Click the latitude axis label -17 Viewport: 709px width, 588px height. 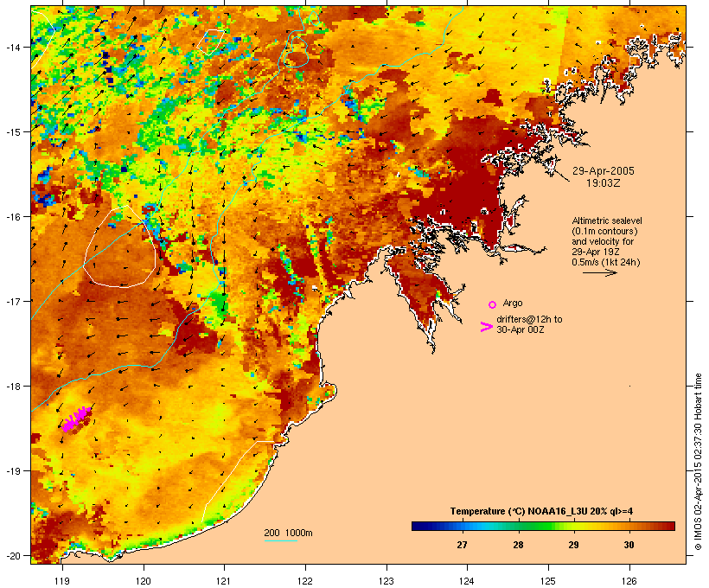[x=12, y=301]
